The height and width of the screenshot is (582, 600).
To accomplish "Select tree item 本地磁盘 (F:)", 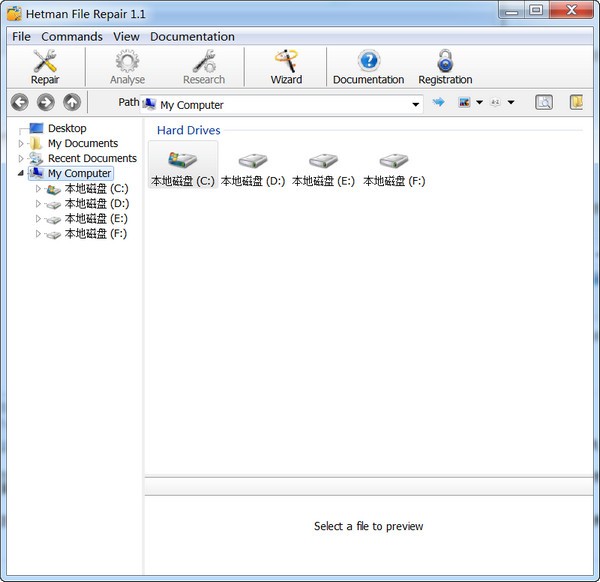I will [96, 233].
